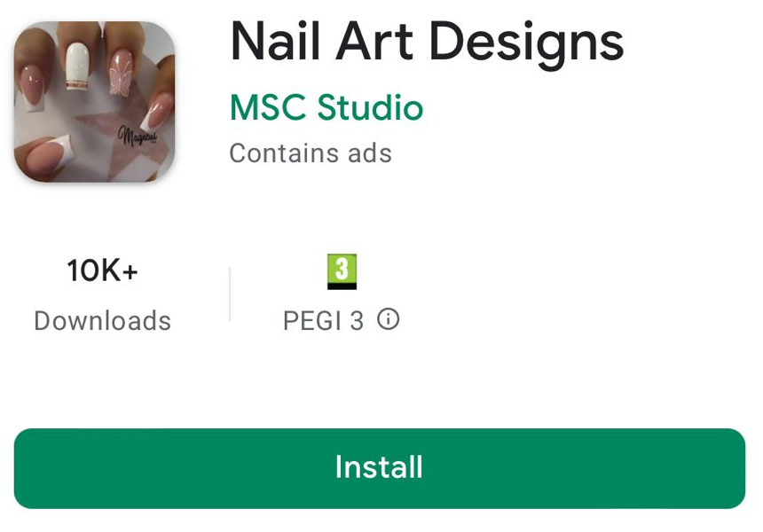
Task: Click divider between Downloads and PEGI
Action: point(230,293)
